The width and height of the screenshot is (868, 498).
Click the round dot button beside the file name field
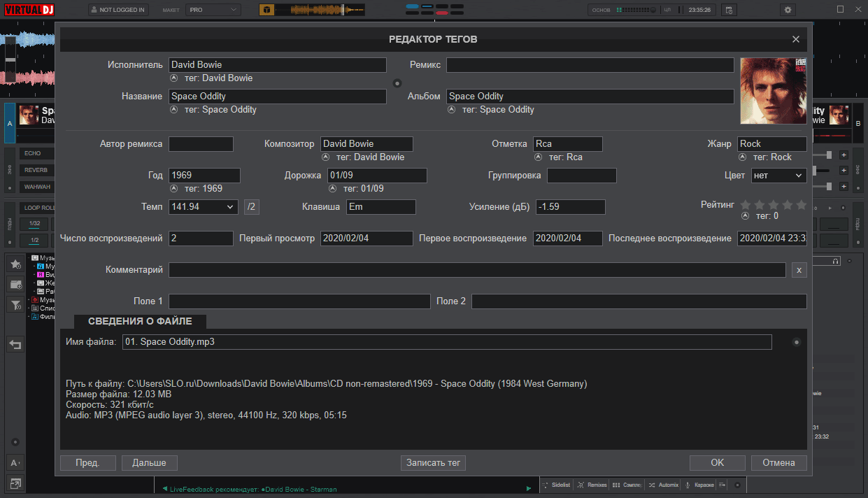[x=796, y=342]
